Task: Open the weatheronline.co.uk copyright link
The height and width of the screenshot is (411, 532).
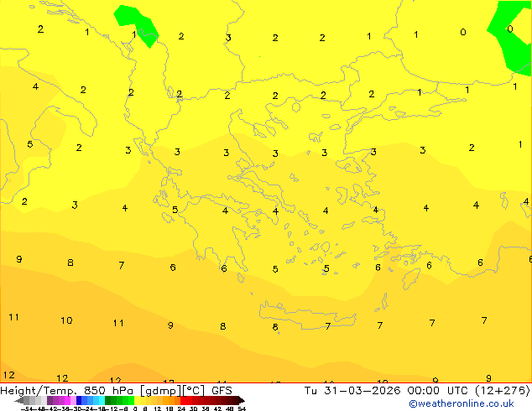Action: coord(461,403)
